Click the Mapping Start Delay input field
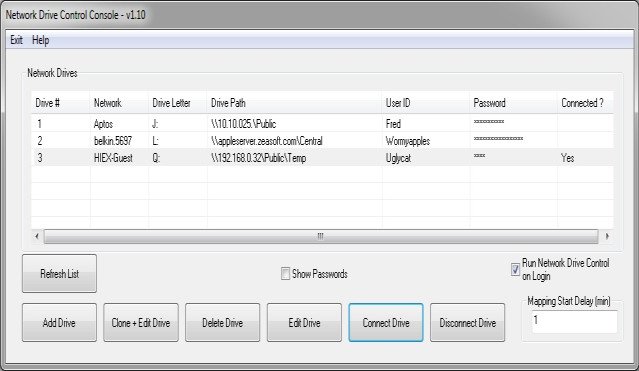This screenshot has width=639, height=371. (575, 322)
